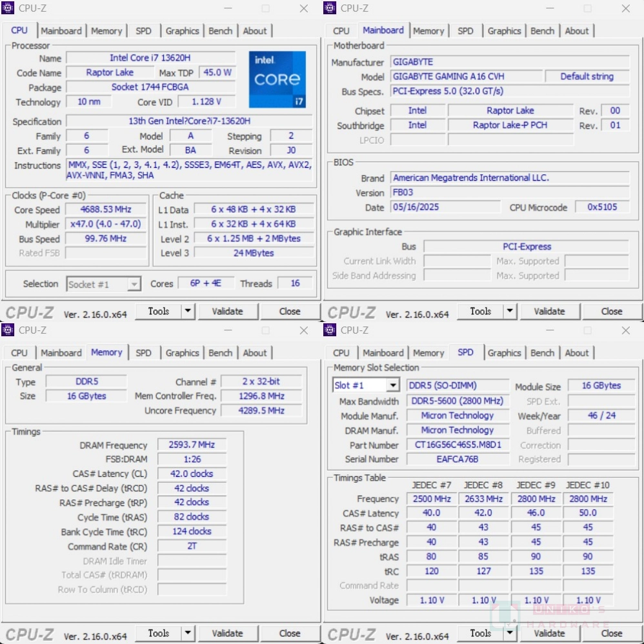Open SPD tab in the CPU-tab window
The image size is (644, 644).
click(x=143, y=31)
